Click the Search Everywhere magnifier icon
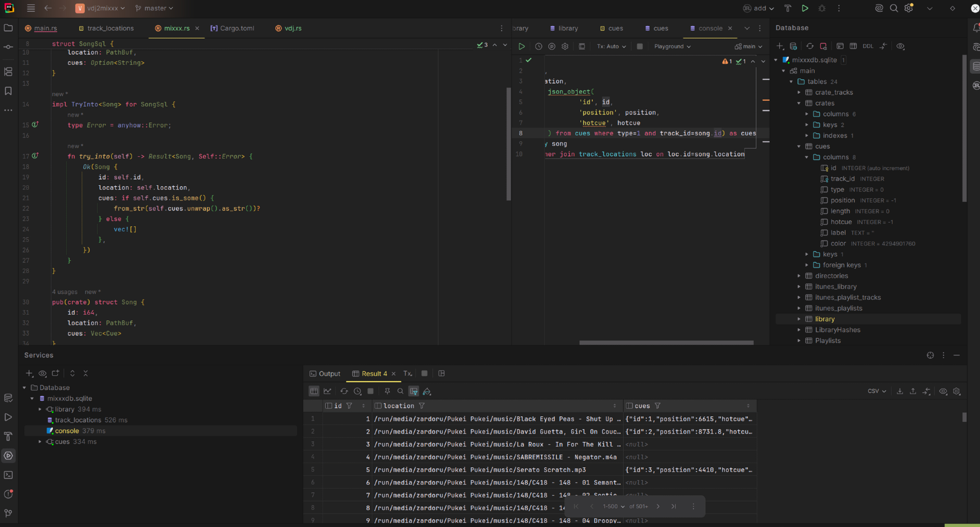980x527 pixels. (x=894, y=8)
